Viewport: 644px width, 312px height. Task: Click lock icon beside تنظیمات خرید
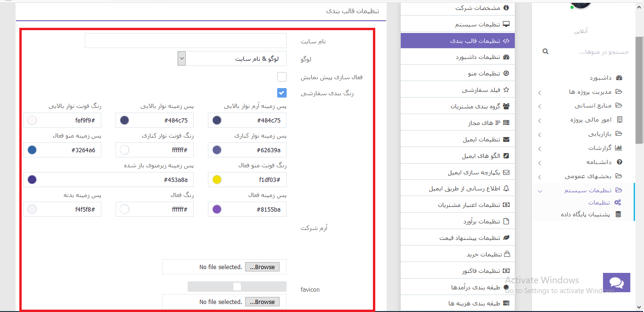(507, 254)
